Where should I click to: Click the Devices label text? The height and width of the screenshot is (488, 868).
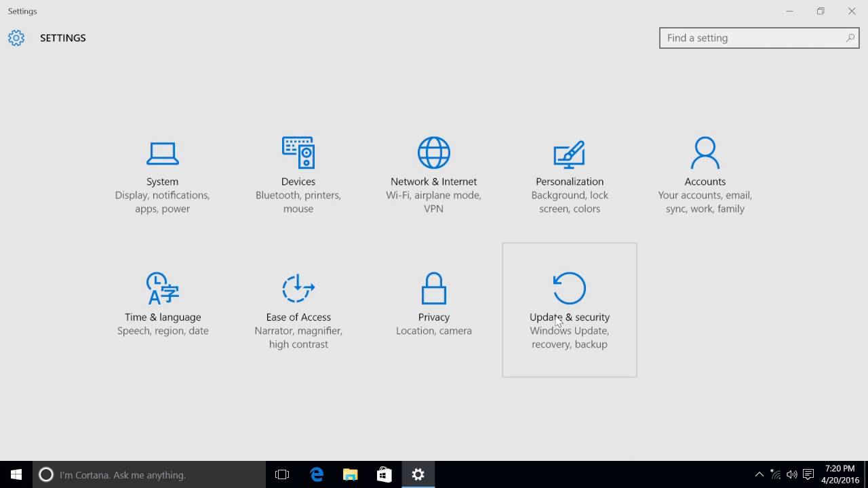(x=298, y=182)
